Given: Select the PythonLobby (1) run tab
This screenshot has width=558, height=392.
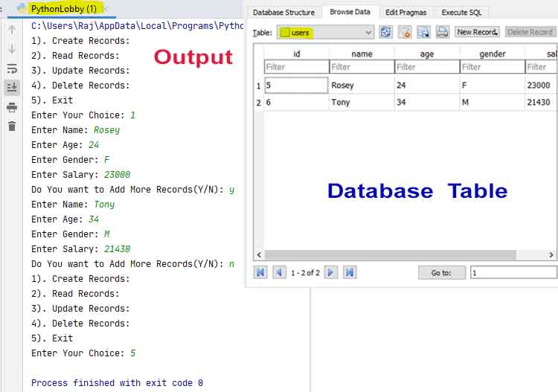Looking at the screenshot, I should coord(63,8).
